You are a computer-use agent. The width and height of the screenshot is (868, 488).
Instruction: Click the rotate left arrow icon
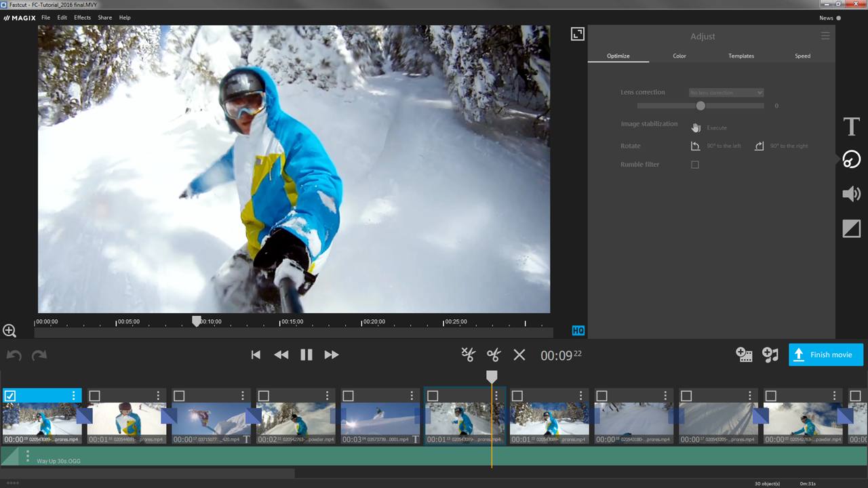pos(695,146)
